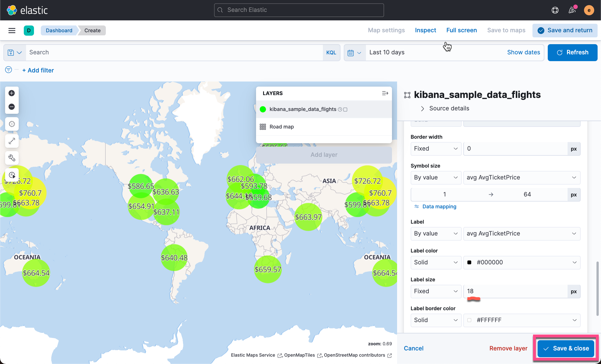Image resolution: width=601 pixels, height=364 pixels.
Task: Click the fit to data bounds icon
Action: click(x=12, y=124)
